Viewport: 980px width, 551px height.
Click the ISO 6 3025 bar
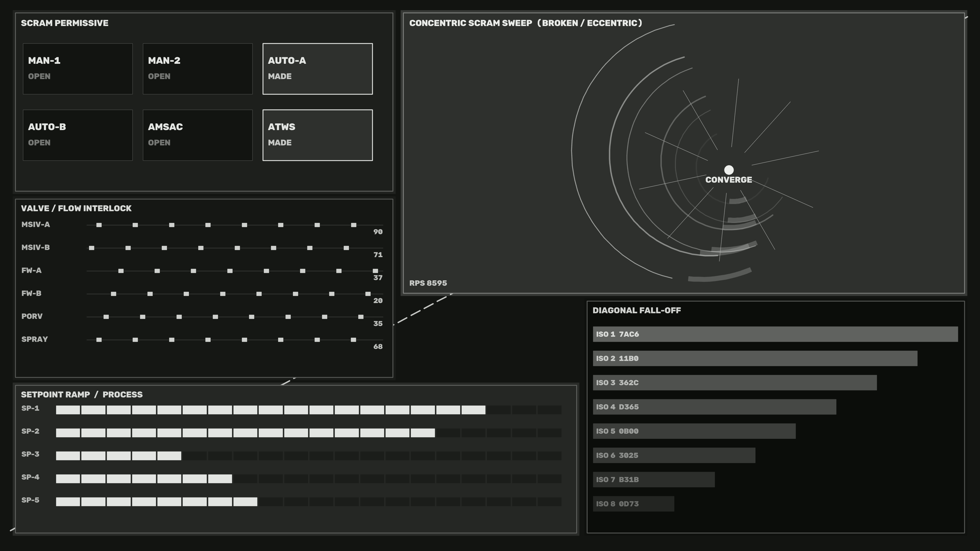coord(674,455)
